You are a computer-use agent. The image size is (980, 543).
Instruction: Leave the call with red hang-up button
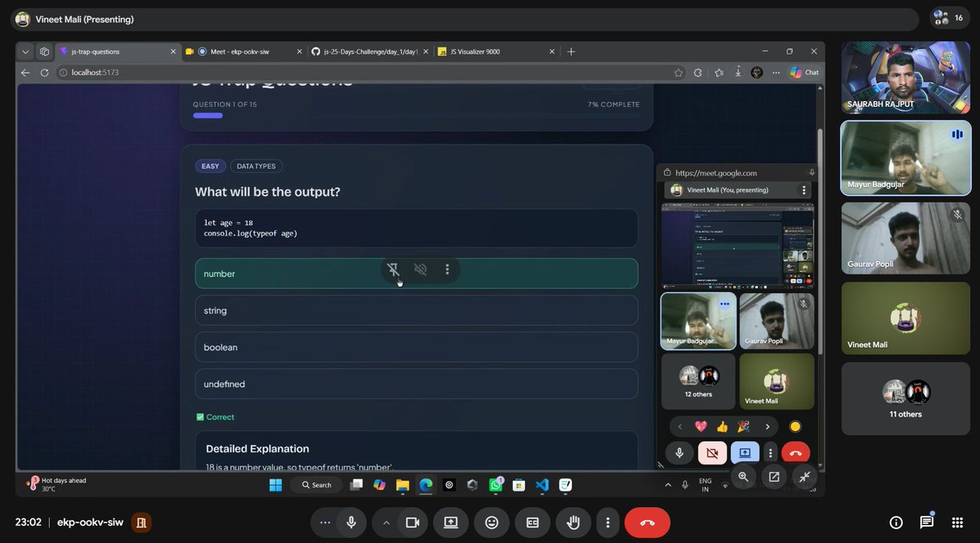pos(648,523)
